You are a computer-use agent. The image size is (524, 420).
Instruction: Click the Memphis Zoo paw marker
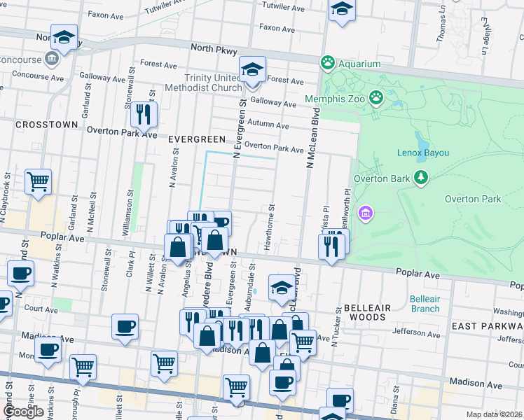[376, 97]
